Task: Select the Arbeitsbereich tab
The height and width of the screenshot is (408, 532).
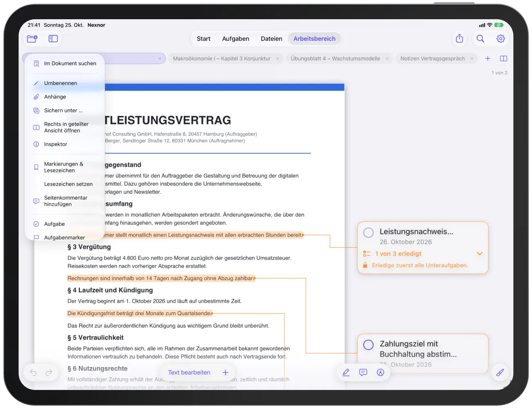Action: (x=314, y=39)
